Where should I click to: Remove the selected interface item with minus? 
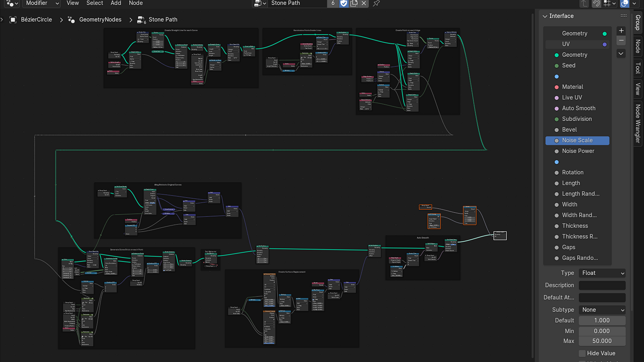(621, 41)
